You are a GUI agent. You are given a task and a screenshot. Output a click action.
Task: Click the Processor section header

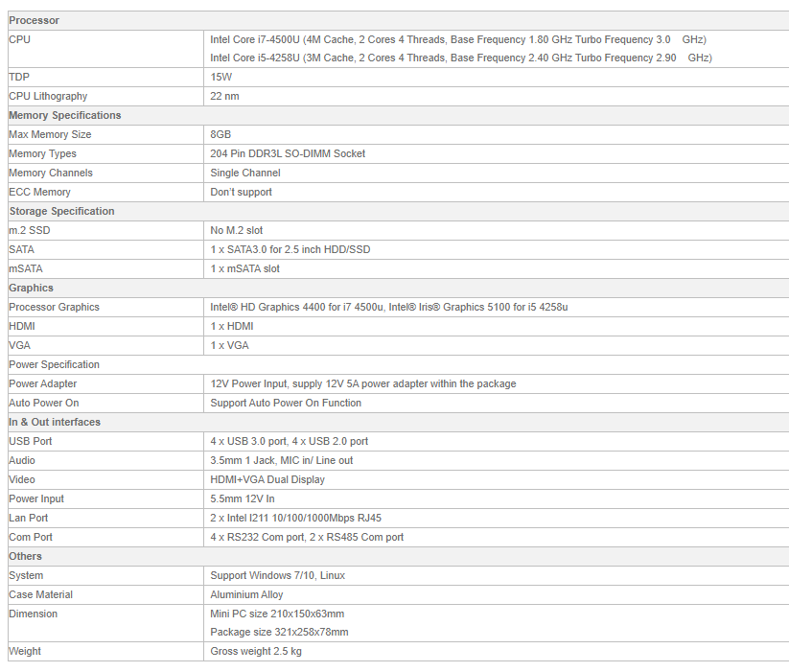(x=34, y=20)
